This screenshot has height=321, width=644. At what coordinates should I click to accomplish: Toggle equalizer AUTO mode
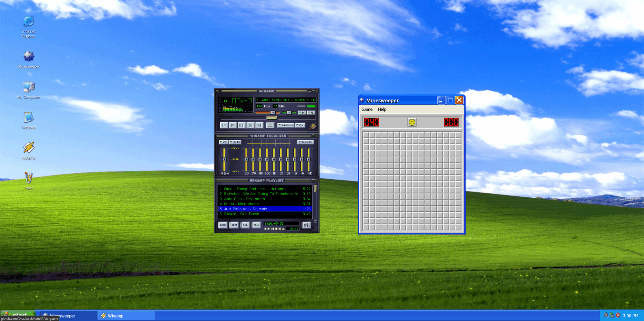[235, 142]
